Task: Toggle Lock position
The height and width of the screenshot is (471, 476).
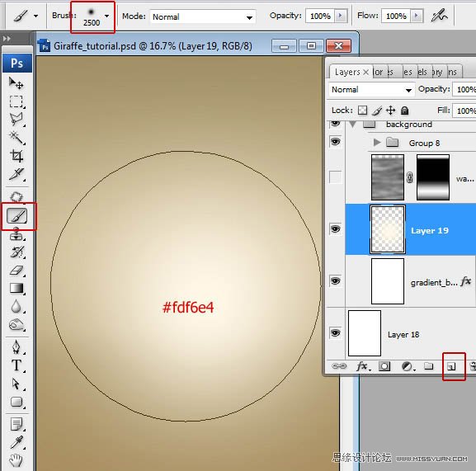Action: coord(391,111)
